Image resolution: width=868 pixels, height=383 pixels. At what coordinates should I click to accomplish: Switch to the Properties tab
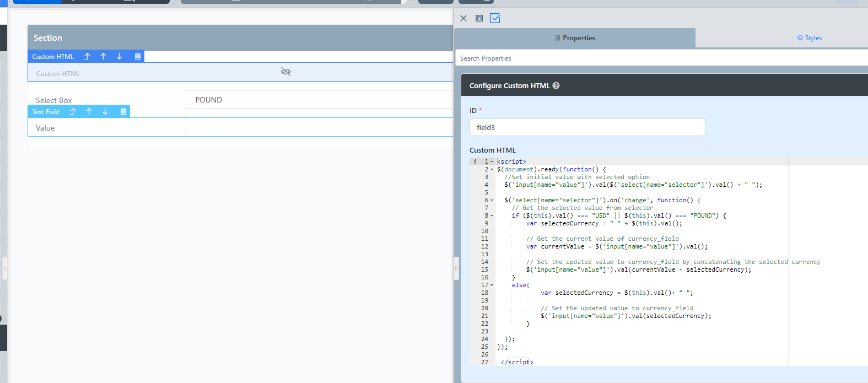pos(575,38)
